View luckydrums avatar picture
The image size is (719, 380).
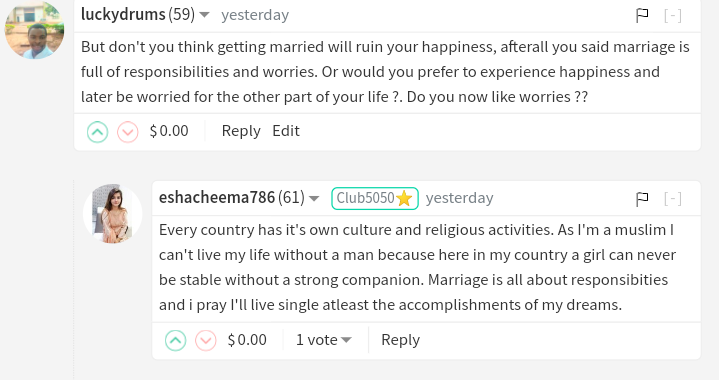pyautogui.click(x=34, y=30)
